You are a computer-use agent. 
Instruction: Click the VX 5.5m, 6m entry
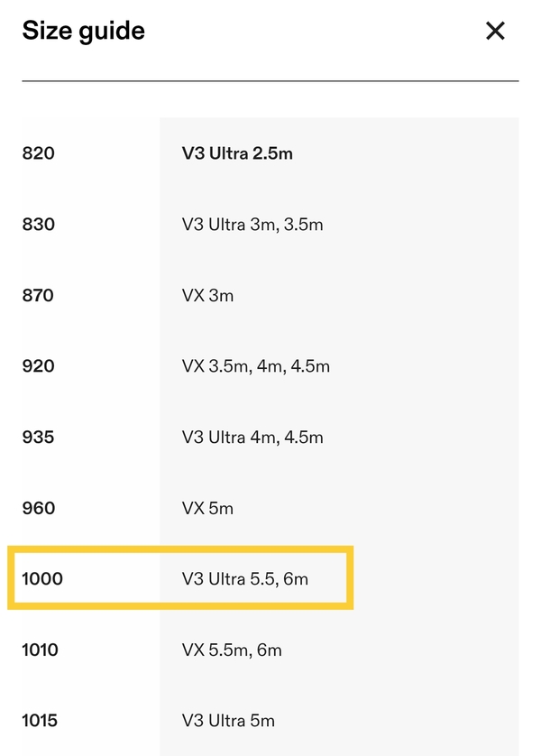tap(232, 650)
